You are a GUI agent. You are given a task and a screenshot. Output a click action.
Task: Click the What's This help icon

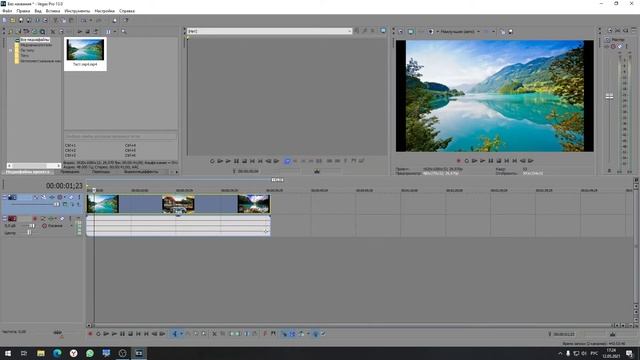click(x=126, y=20)
